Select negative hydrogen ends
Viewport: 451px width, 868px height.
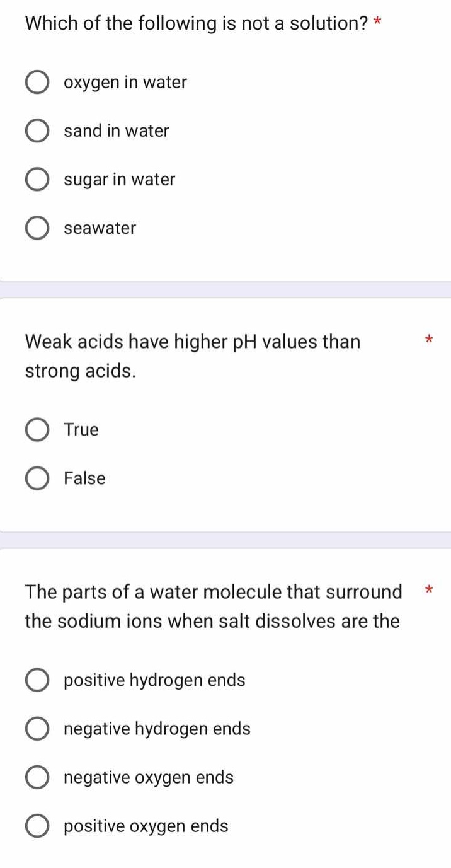(37, 728)
